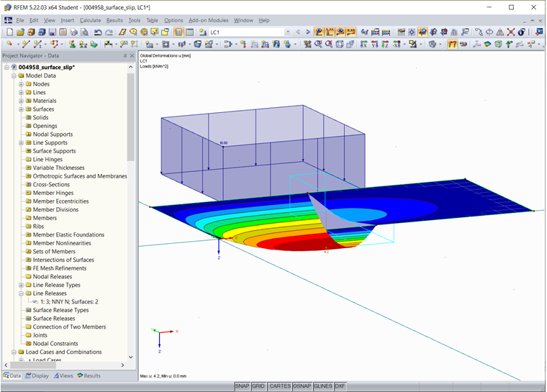The image size is (547, 392).
Task: Switch to the Views navigator tab
Action: tap(63, 375)
